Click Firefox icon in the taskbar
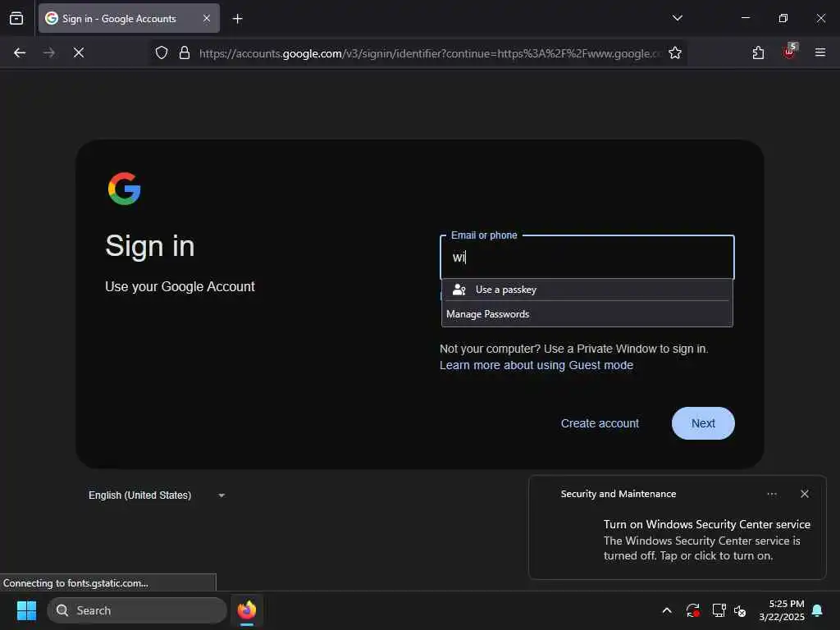The height and width of the screenshot is (630, 840). pos(247,610)
